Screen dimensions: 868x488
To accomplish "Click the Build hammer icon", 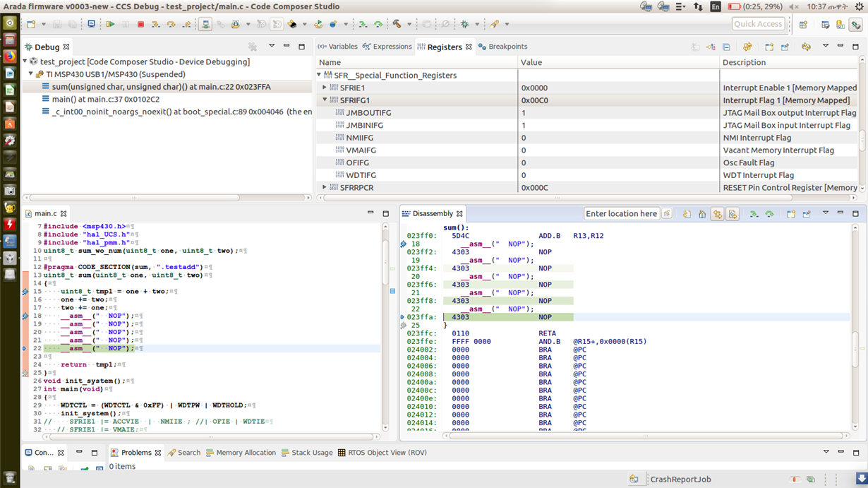I will (397, 24).
